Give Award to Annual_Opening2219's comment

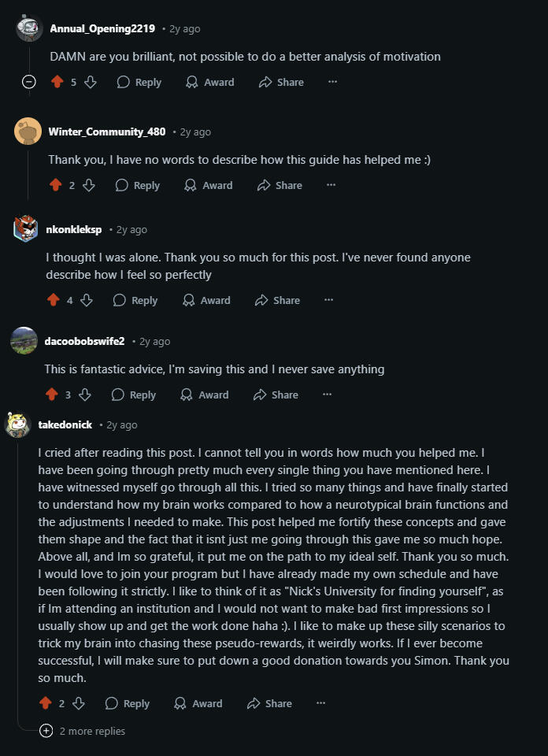(x=210, y=82)
